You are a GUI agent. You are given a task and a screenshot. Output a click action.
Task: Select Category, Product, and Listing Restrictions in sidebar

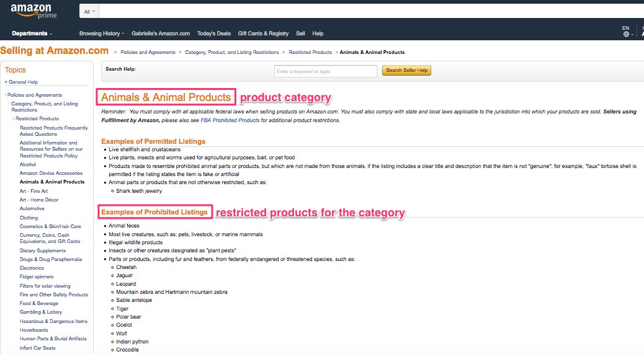click(x=44, y=107)
